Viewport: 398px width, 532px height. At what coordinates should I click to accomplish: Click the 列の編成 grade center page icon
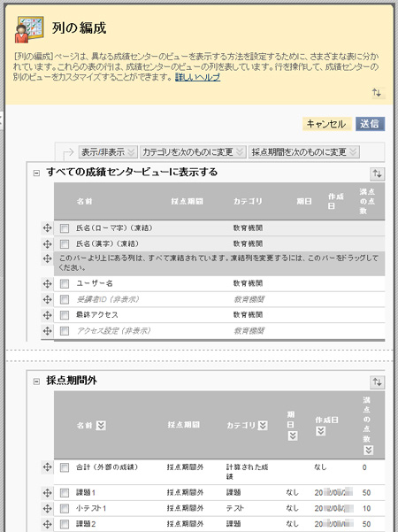pos(29,29)
